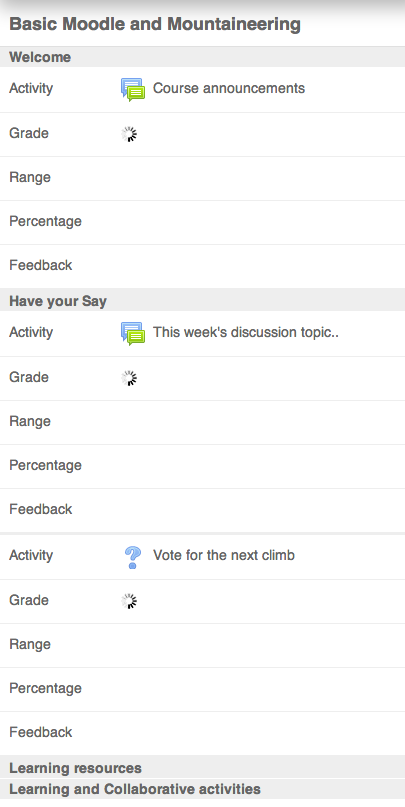Click the forum icon beside Course announcements
The width and height of the screenshot is (405, 807).
click(x=133, y=89)
